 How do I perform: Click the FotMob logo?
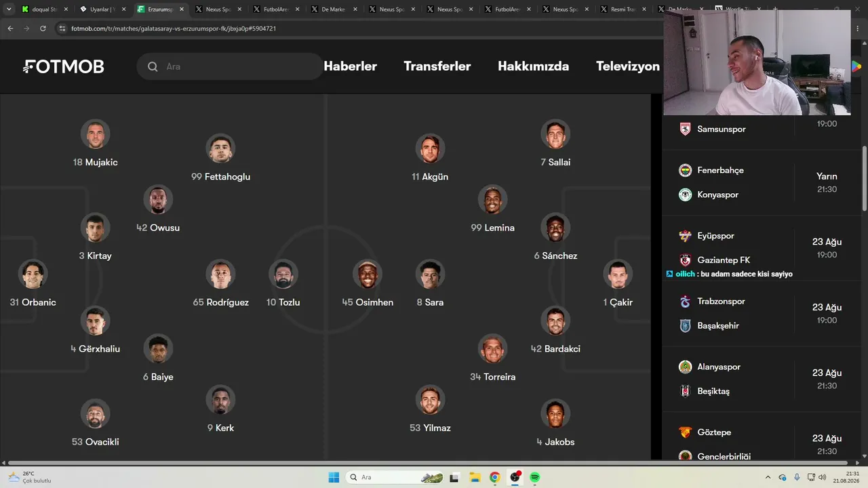[x=64, y=66]
